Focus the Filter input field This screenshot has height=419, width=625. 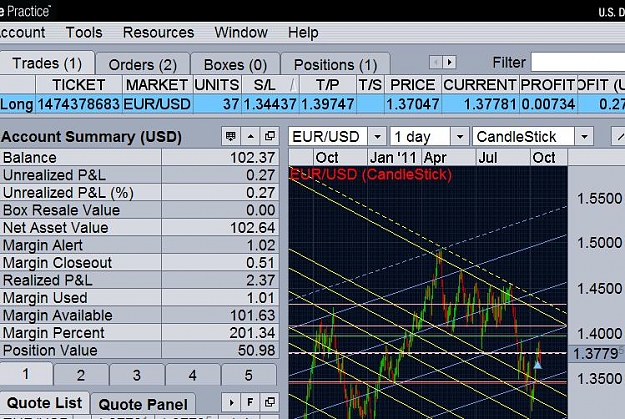click(578, 63)
